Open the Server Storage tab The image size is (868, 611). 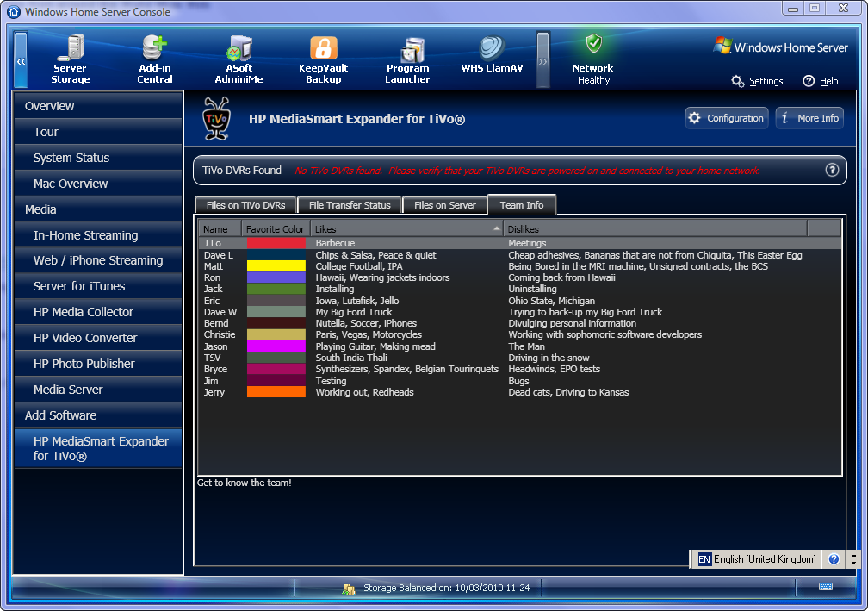coord(71,59)
